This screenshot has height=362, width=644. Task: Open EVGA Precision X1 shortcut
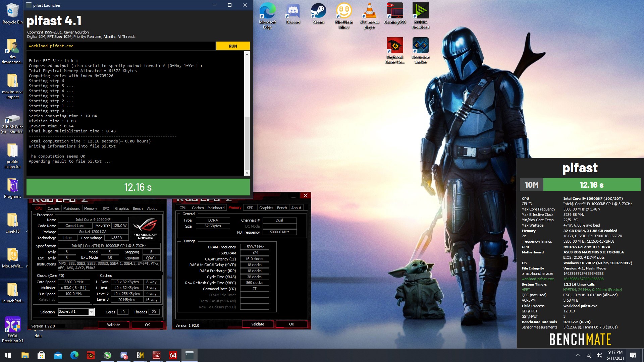[12, 330]
